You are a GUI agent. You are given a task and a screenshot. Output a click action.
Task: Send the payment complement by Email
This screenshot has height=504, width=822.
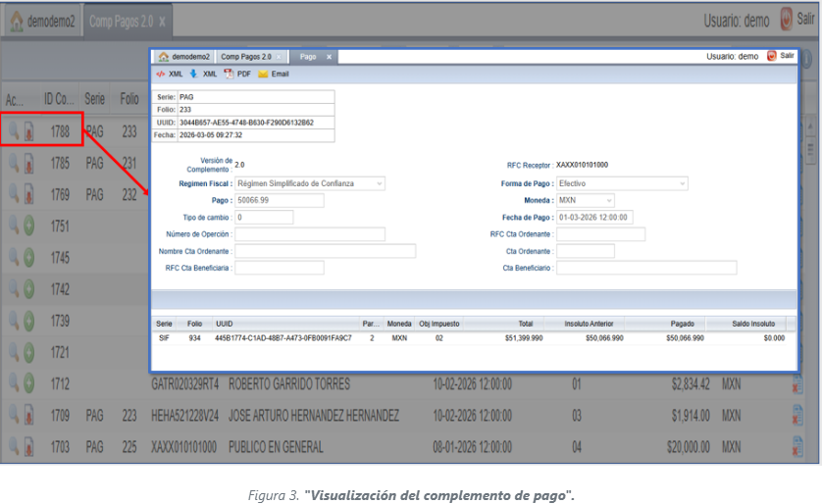(x=273, y=74)
